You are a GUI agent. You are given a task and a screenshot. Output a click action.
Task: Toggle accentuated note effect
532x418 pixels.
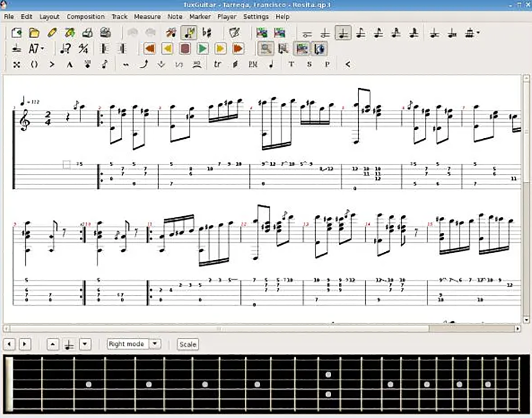52,64
